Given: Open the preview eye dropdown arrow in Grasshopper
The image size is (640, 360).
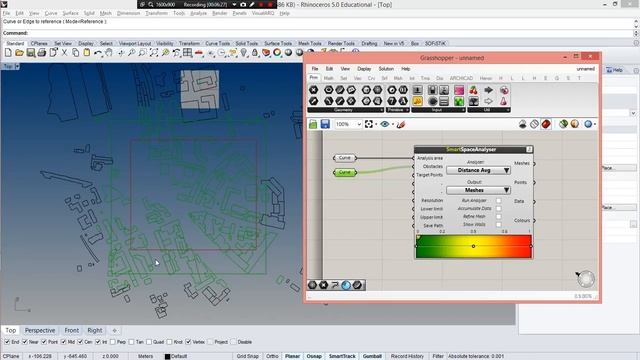Looking at the screenshot, I should [393, 124].
